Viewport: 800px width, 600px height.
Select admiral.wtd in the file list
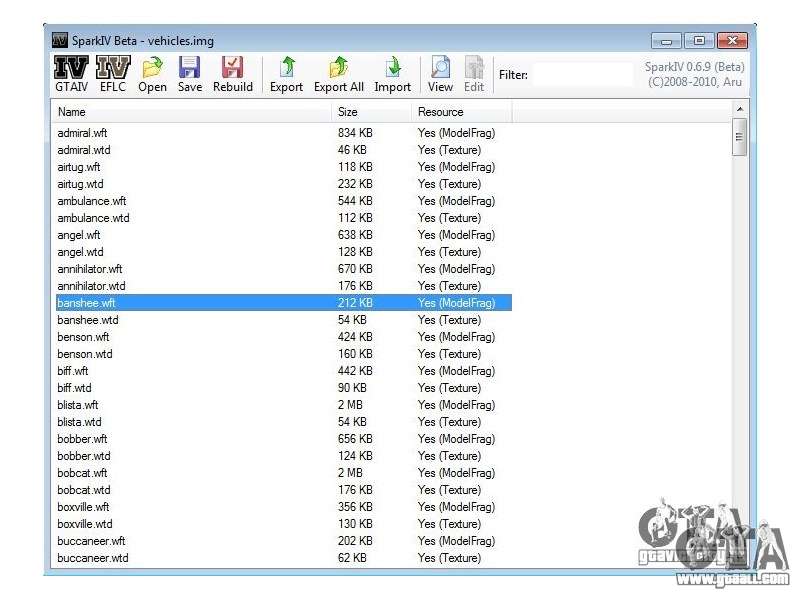(84, 150)
